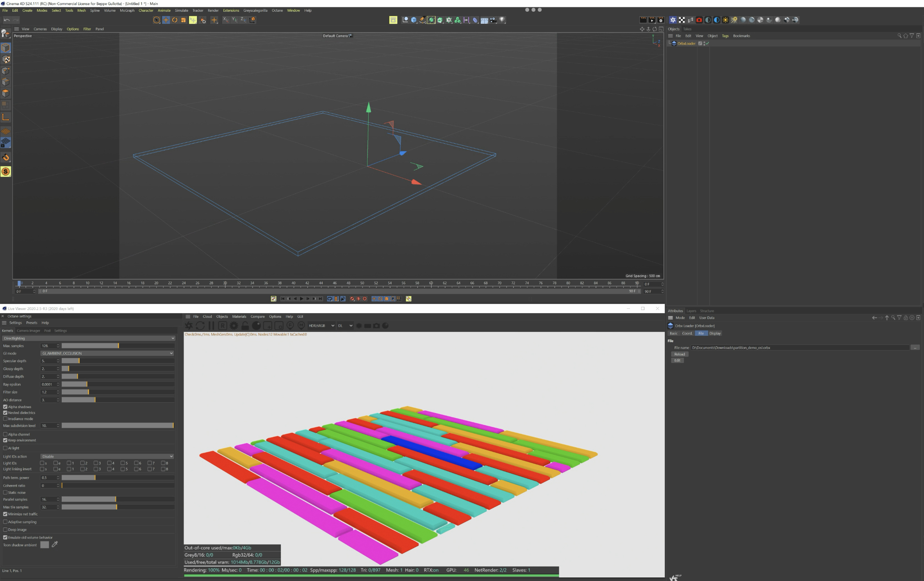Add a Cube primitive object
Screen dimensions: 924x581
pos(414,20)
